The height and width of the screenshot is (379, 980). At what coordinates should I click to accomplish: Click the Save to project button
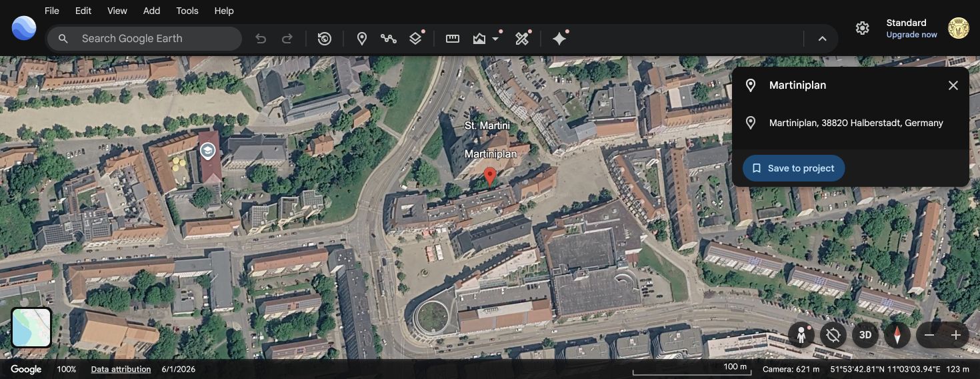(793, 168)
